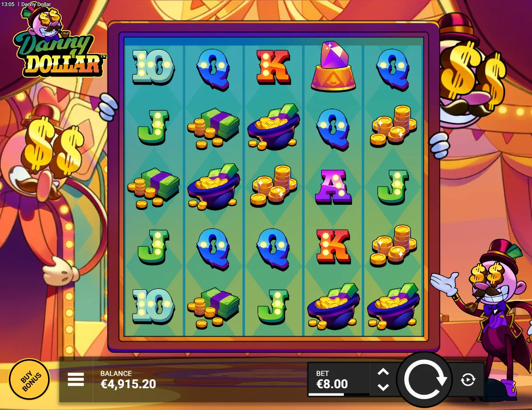Click the Buy Bonus button

pyautogui.click(x=29, y=379)
